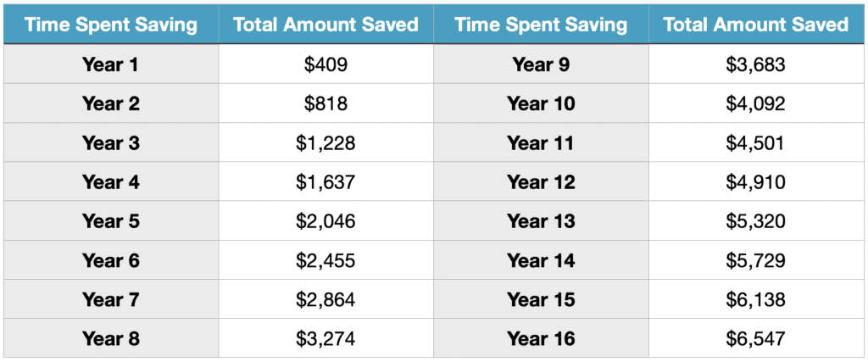Select the Year 12 row label

pyautogui.click(x=541, y=181)
